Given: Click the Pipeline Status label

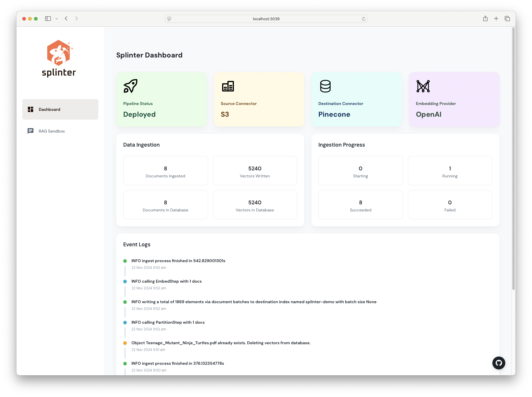Looking at the screenshot, I should point(138,104).
